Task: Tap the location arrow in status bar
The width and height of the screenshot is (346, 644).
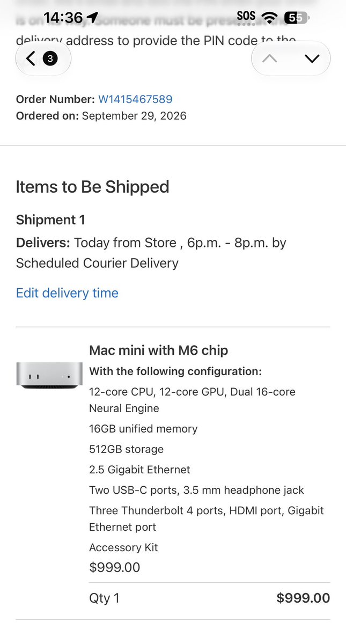Action: [92, 18]
